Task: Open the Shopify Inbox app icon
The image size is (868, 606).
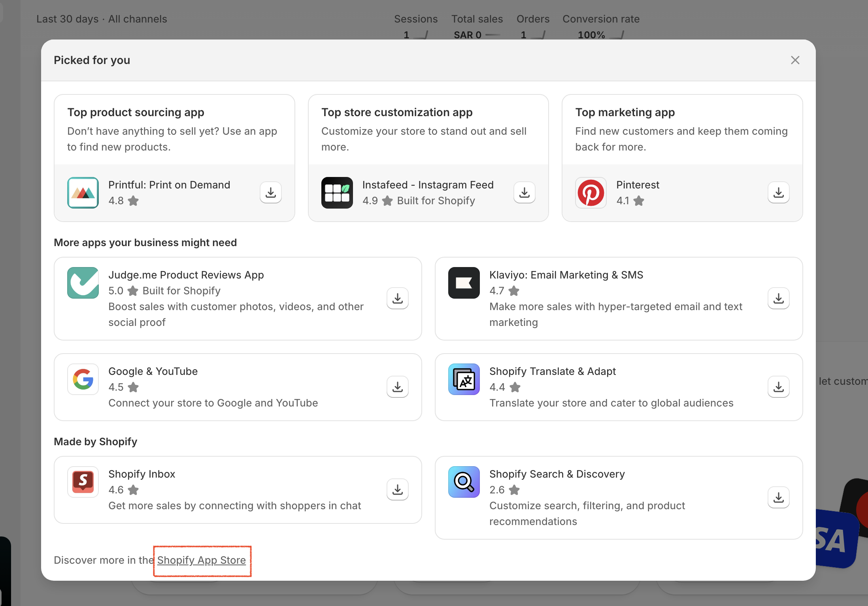Action: pyautogui.click(x=83, y=482)
